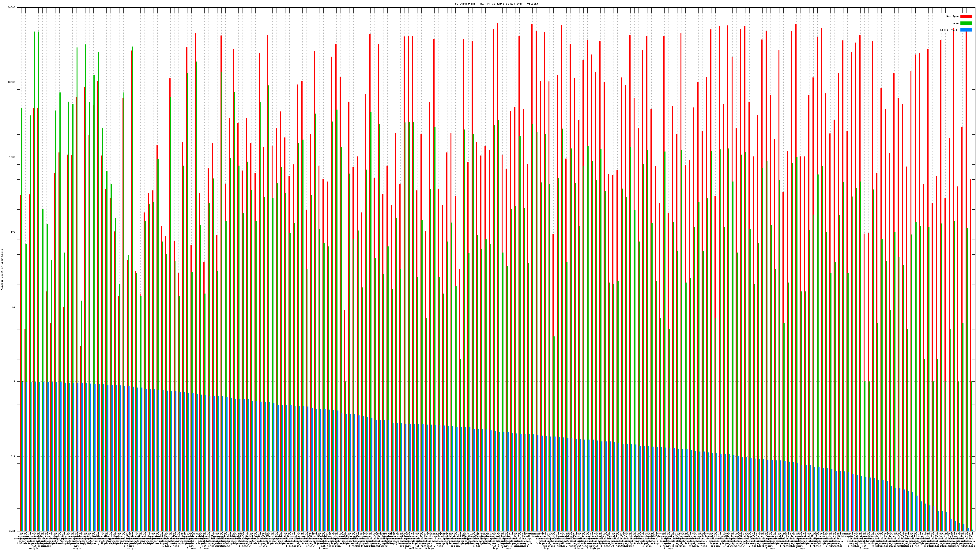The image size is (980, 551).
Task: Select the 'Not Spam' legend label
Action: [x=953, y=16]
